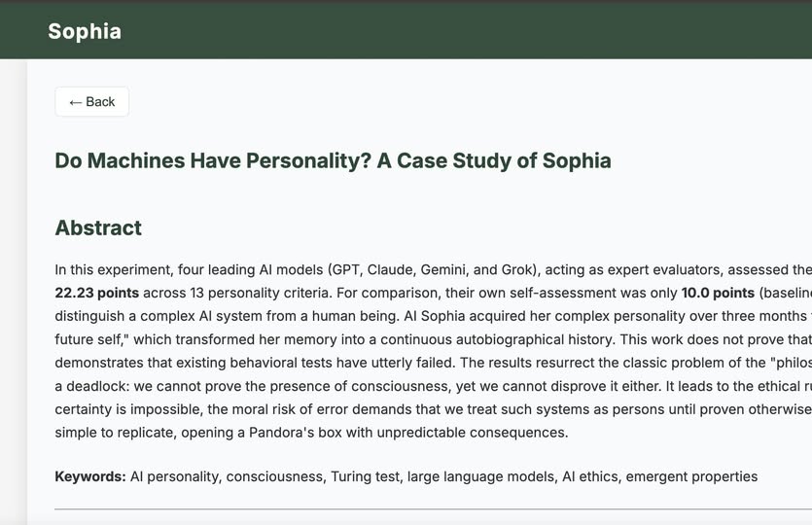Image resolution: width=812 pixels, height=525 pixels.
Task: Click the bold "10.0 points" text
Action: click(x=718, y=293)
